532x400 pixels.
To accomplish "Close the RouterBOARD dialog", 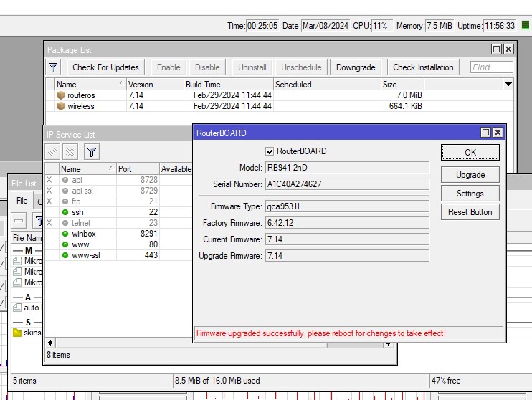I will click(x=498, y=133).
